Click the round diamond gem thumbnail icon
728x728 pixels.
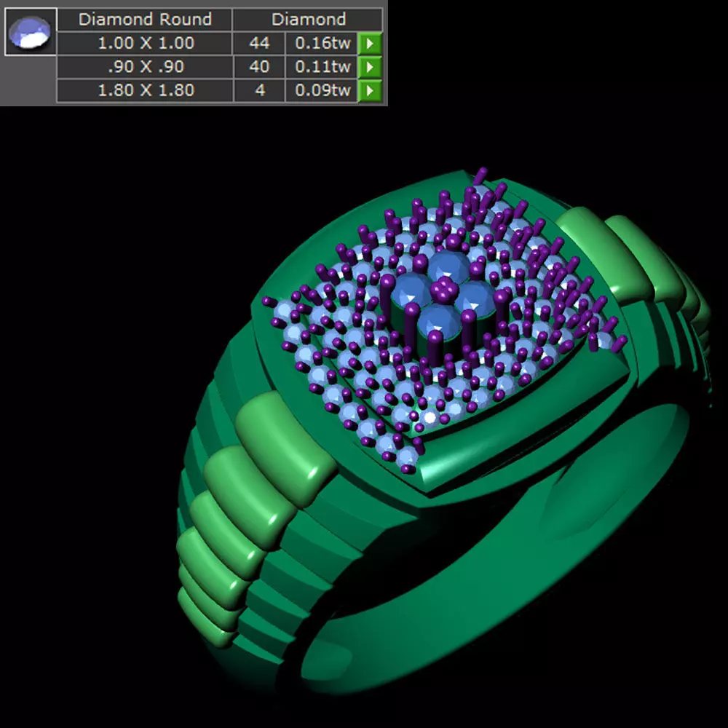coord(31,31)
